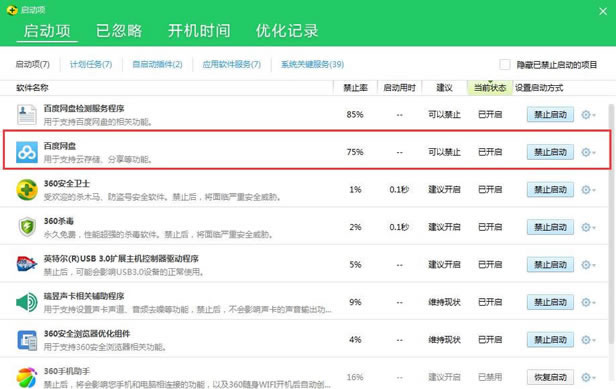616x389 pixels.
Task: Click the 瑞昱声卡相关辅助程序 name
Action: click(x=84, y=296)
